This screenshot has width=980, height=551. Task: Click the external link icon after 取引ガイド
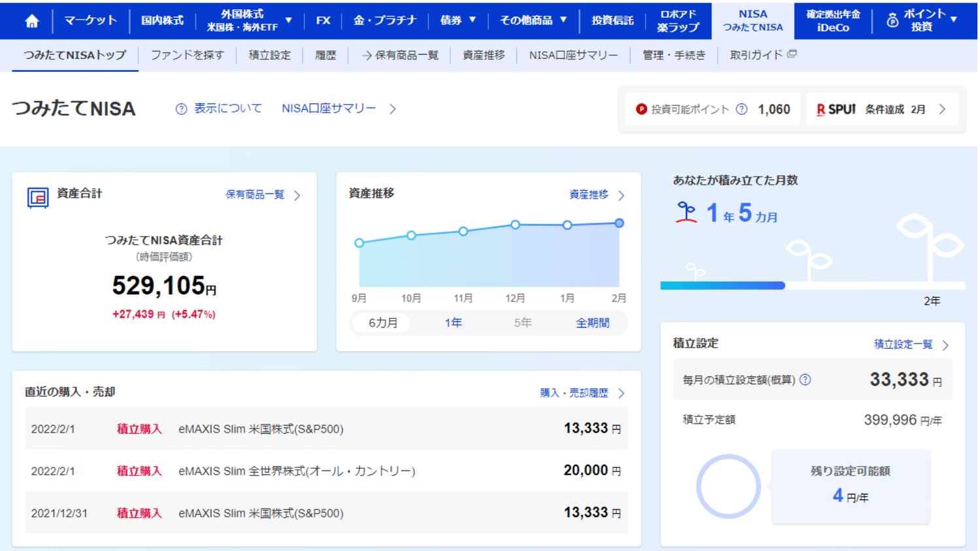click(x=791, y=54)
